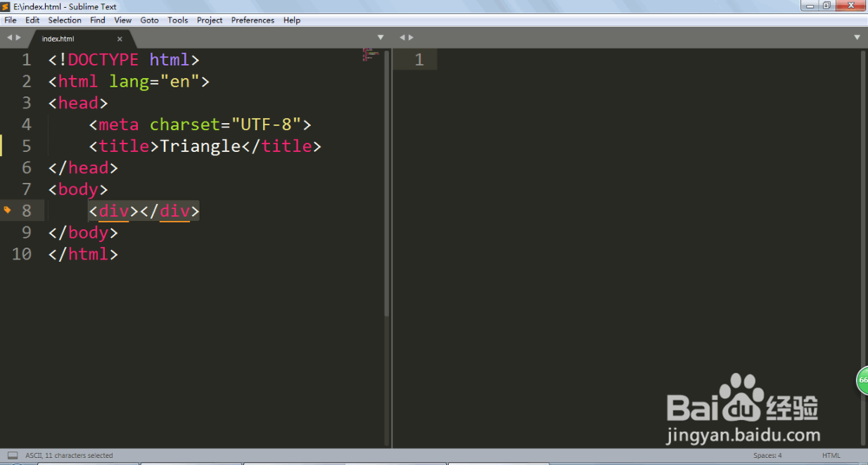
Task: Open the Preferences menu
Action: (x=253, y=20)
